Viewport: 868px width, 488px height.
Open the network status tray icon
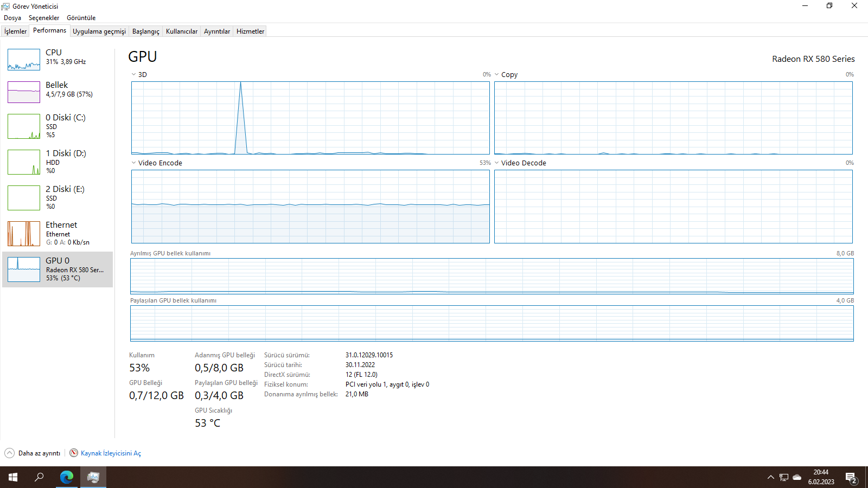[x=784, y=477]
